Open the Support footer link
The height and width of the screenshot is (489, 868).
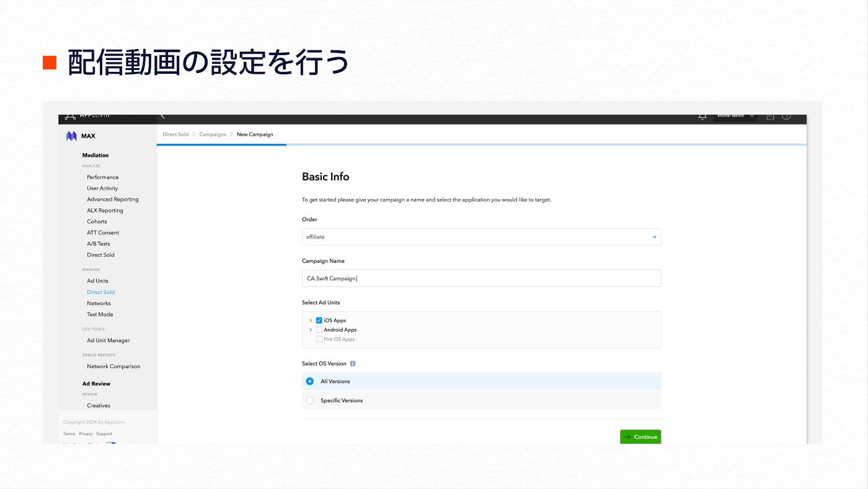104,434
